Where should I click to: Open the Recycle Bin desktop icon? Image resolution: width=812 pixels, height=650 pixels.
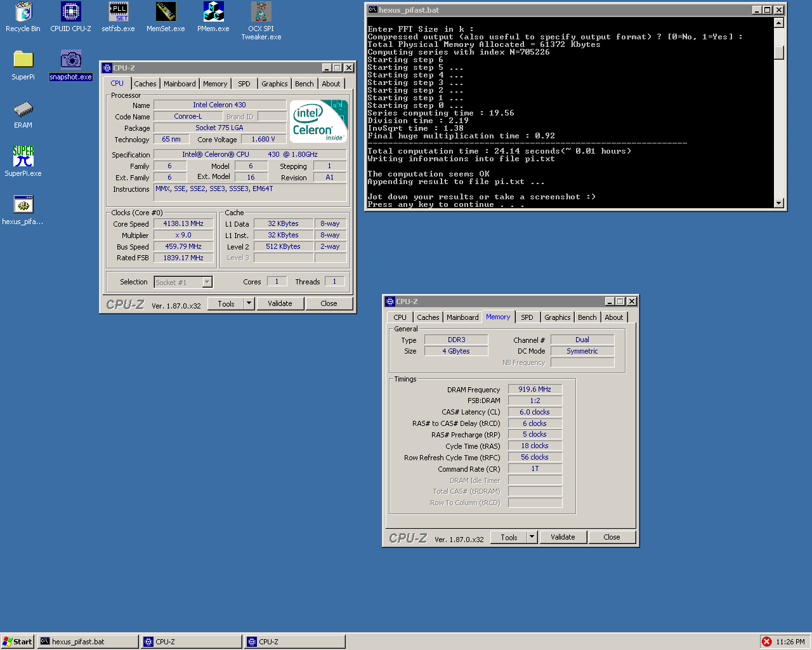coord(23,17)
